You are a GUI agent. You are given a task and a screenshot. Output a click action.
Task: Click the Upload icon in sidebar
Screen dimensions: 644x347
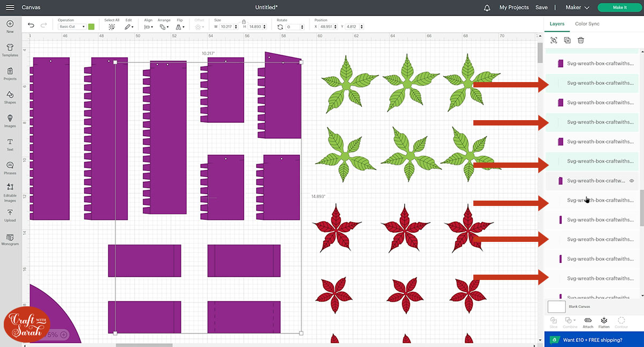click(x=10, y=215)
